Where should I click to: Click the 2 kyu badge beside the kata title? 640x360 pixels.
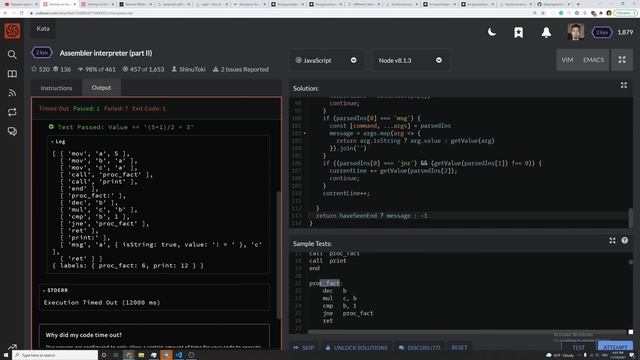pos(42,53)
